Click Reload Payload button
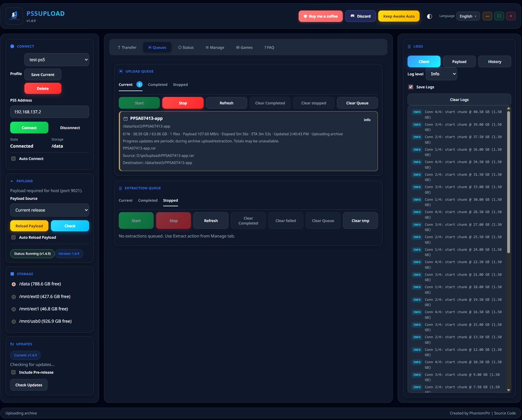This screenshot has height=420, width=522. (29, 226)
